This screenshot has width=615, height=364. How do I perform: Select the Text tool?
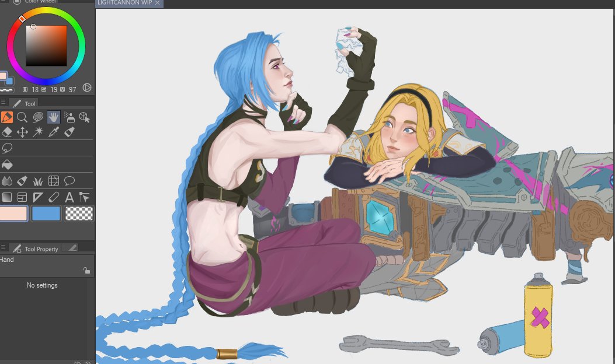point(68,197)
